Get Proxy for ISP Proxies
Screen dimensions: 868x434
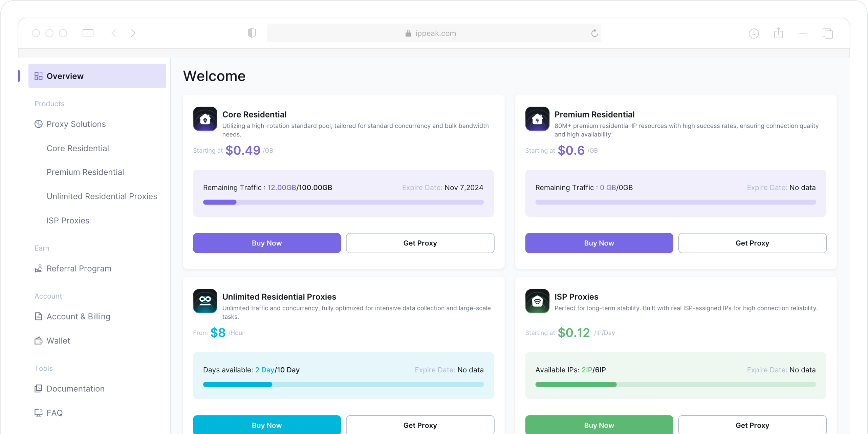(752, 425)
